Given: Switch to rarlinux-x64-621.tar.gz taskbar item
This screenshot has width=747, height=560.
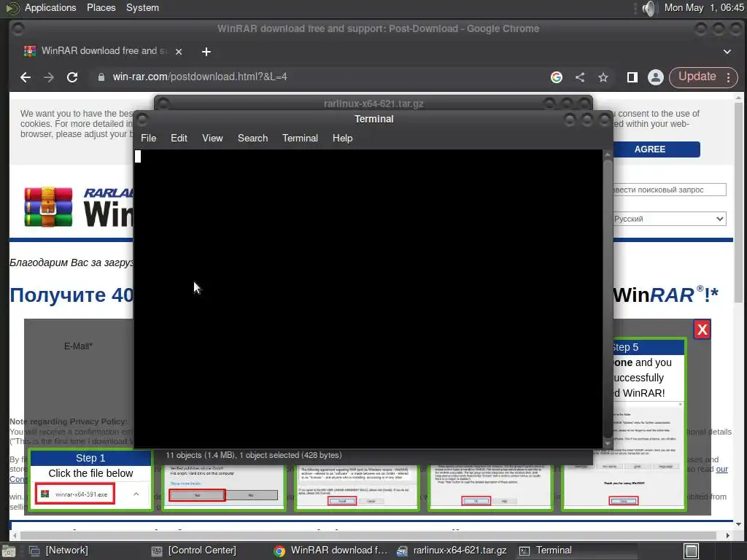Looking at the screenshot, I should (452, 551).
